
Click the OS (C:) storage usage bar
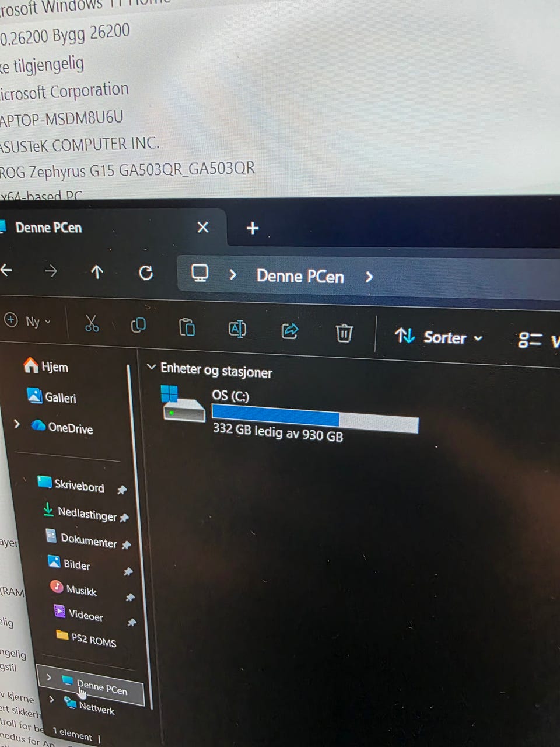(x=315, y=419)
